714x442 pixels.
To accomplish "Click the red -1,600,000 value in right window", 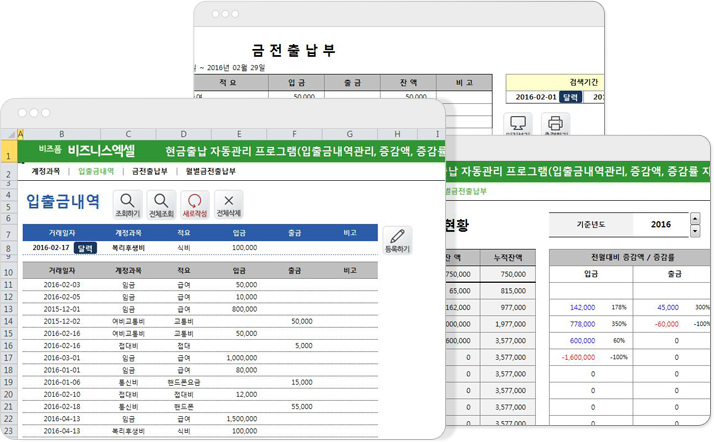I will click(578, 357).
